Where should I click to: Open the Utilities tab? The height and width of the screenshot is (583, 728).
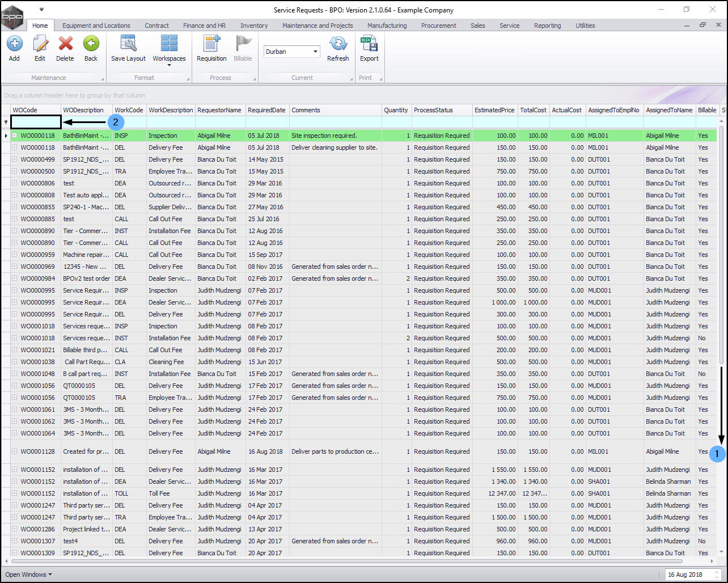click(585, 26)
